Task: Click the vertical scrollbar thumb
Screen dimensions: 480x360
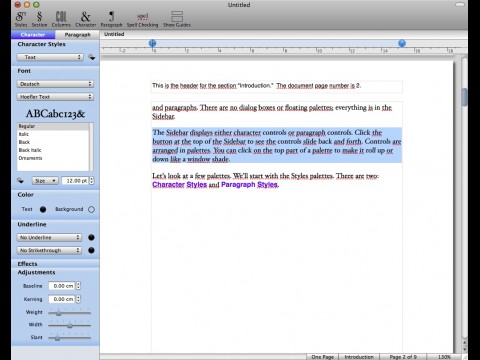Action: 465,97
